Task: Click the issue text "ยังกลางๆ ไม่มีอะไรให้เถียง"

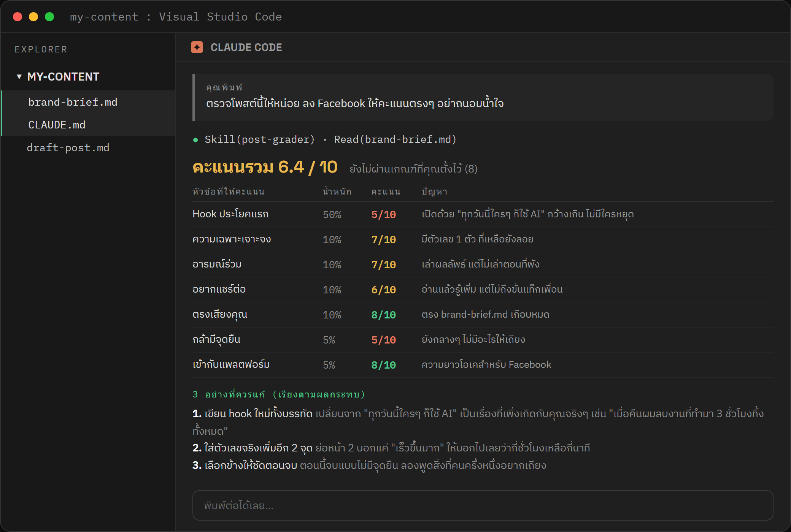Action: coord(473,339)
